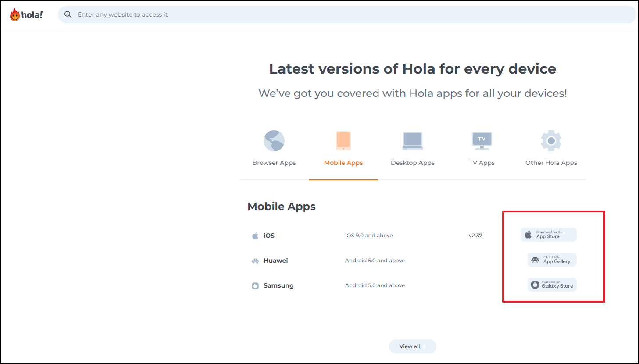Select the Desktop Apps laptop icon
The width and height of the screenshot is (639, 364).
413,141
